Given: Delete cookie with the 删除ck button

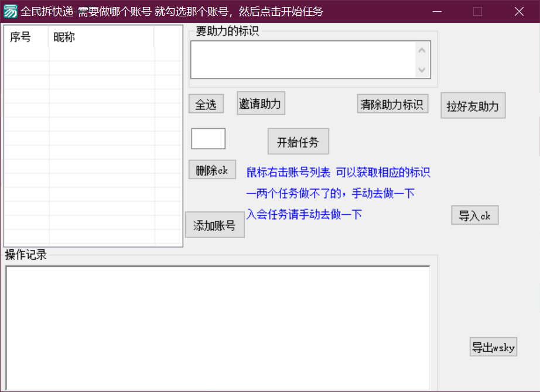Looking at the screenshot, I should tap(212, 169).
